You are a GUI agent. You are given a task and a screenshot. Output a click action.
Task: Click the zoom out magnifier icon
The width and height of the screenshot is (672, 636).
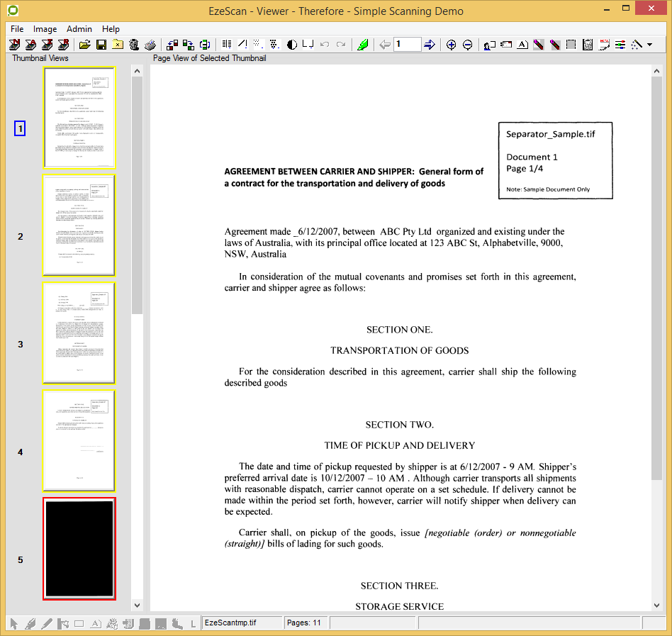[x=468, y=45]
